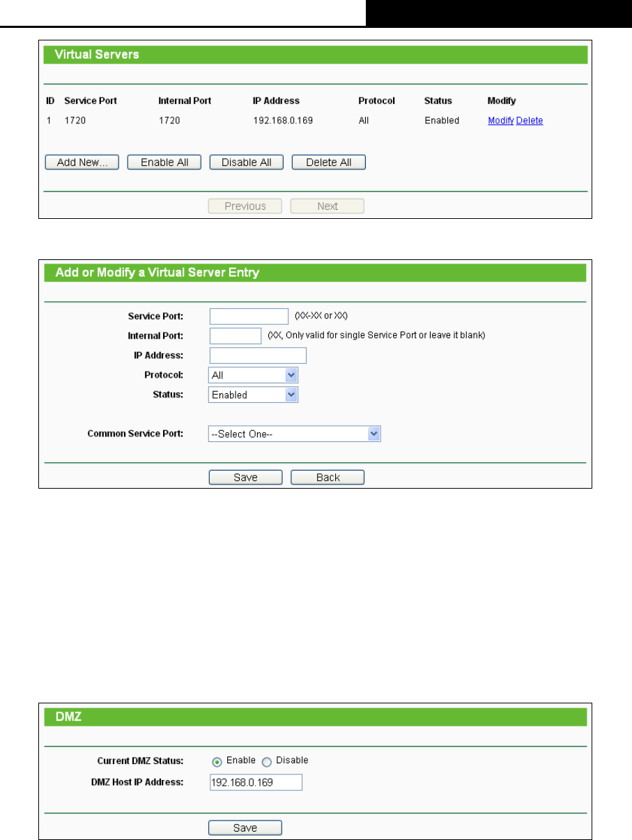Open Modify link for entry 1720
This screenshot has width=632, height=840.
pos(501,121)
